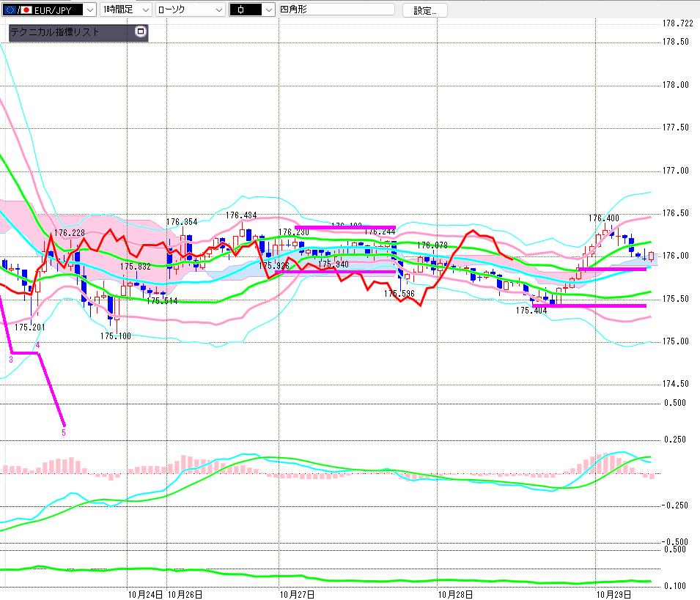The height and width of the screenshot is (600, 700).
Task: Select the 10月24日 date label
Action: (146, 594)
